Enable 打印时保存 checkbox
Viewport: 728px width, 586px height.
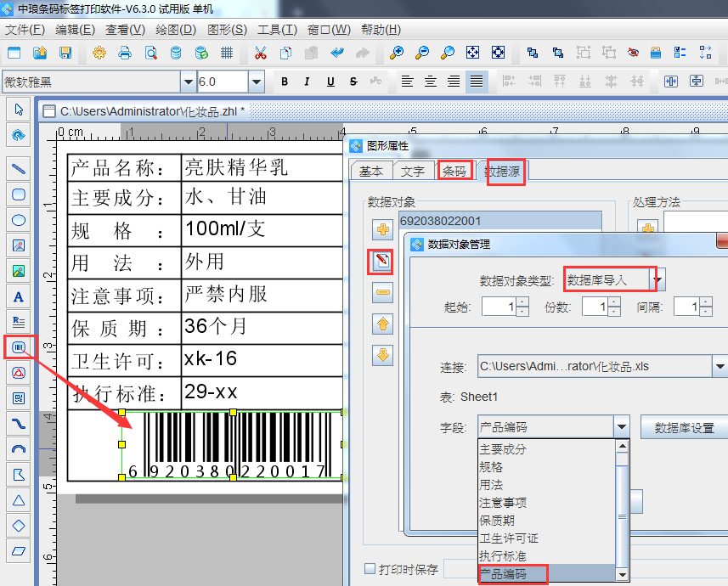[370, 569]
